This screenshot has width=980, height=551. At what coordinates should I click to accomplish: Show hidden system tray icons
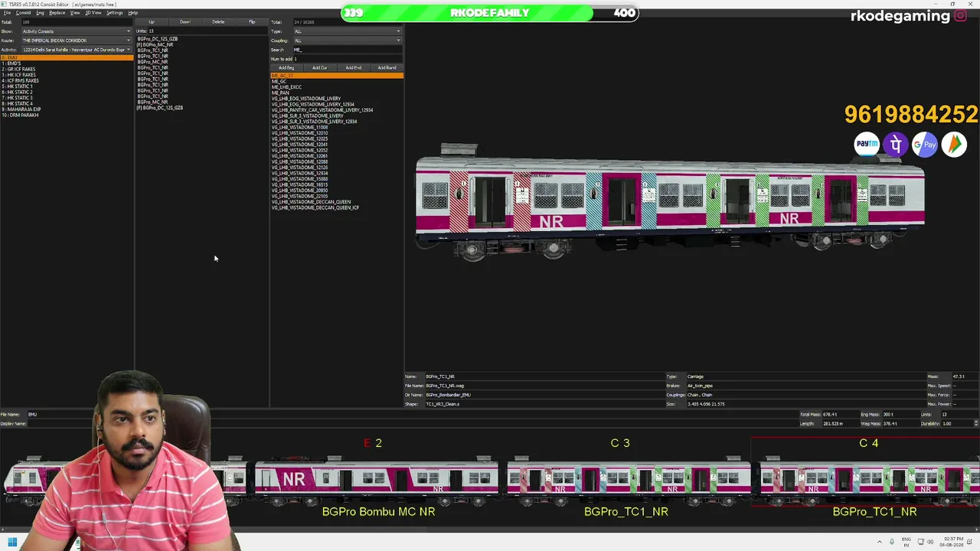tap(879, 542)
